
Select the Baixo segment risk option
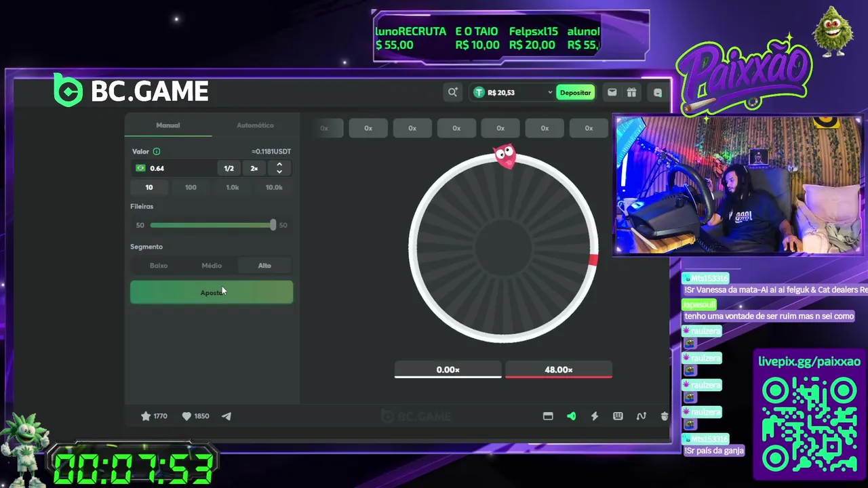tap(159, 266)
